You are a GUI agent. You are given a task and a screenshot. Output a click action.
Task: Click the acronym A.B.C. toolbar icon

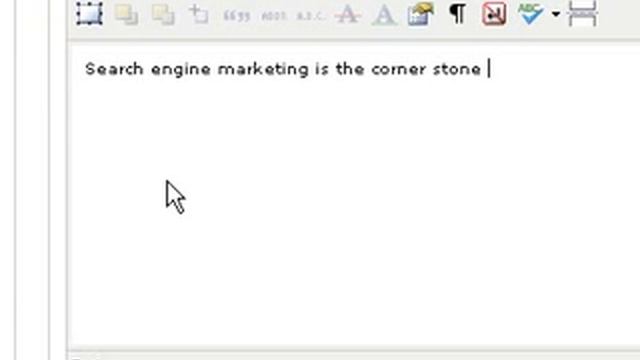pyautogui.click(x=310, y=16)
